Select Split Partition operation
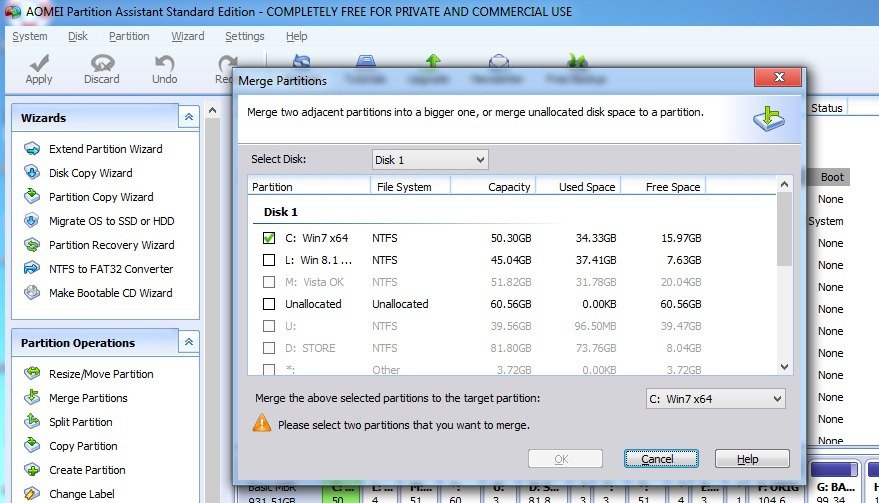The height and width of the screenshot is (503, 879). [x=81, y=422]
